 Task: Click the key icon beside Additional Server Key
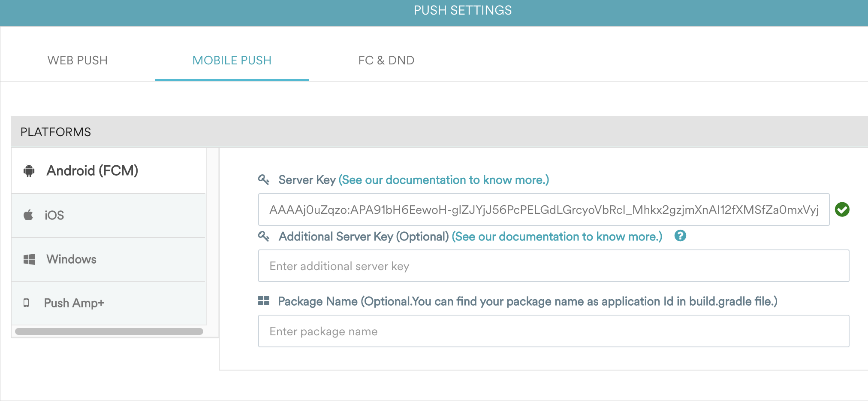[x=264, y=236]
